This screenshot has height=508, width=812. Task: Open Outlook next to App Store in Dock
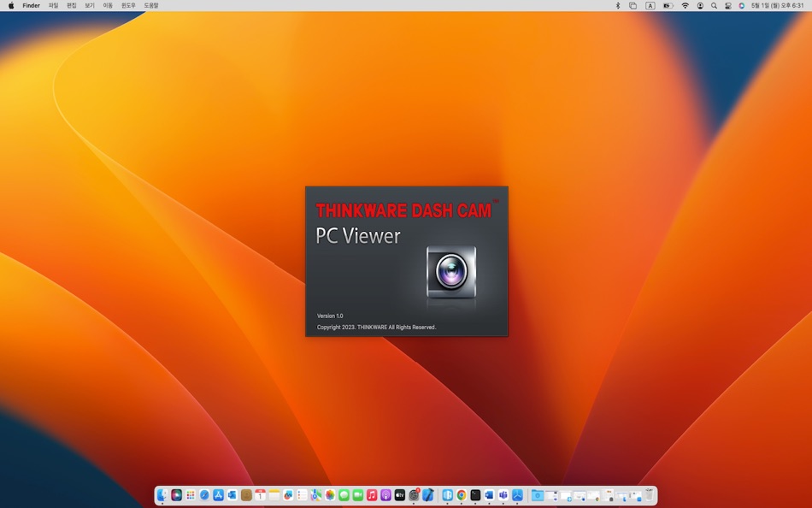pyautogui.click(x=232, y=495)
